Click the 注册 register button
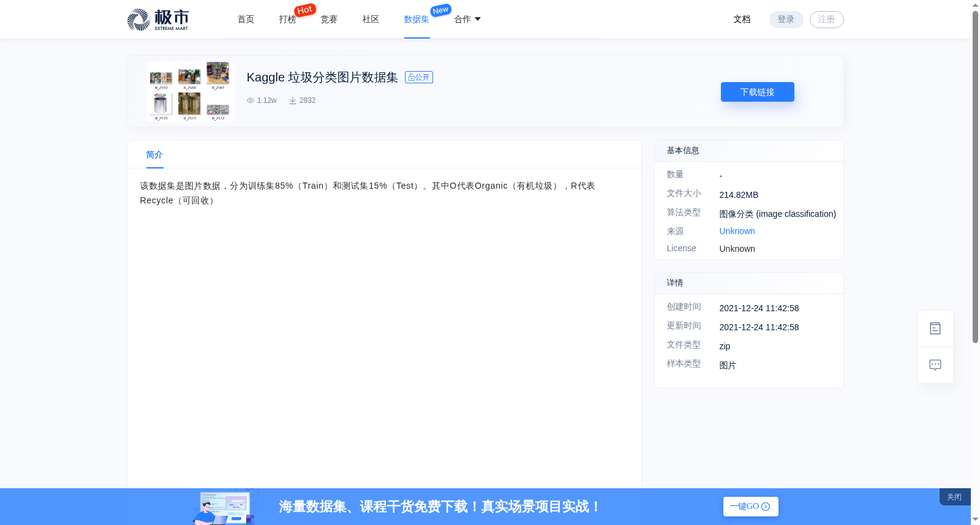Image resolution: width=980 pixels, height=525 pixels. click(827, 20)
